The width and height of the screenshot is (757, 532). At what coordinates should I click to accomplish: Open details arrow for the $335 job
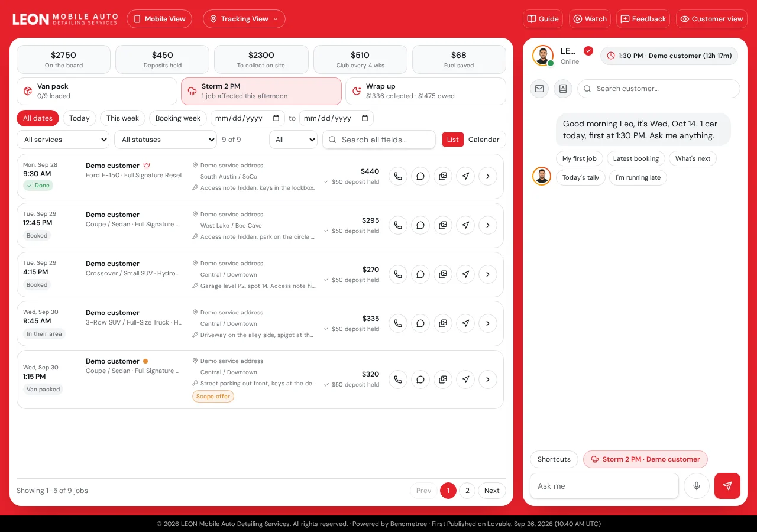coord(488,323)
